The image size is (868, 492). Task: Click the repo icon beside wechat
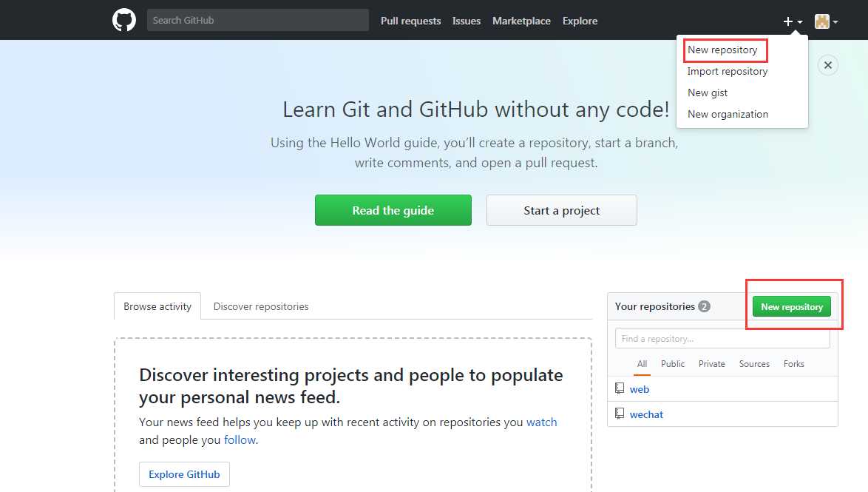tap(620, 414)
